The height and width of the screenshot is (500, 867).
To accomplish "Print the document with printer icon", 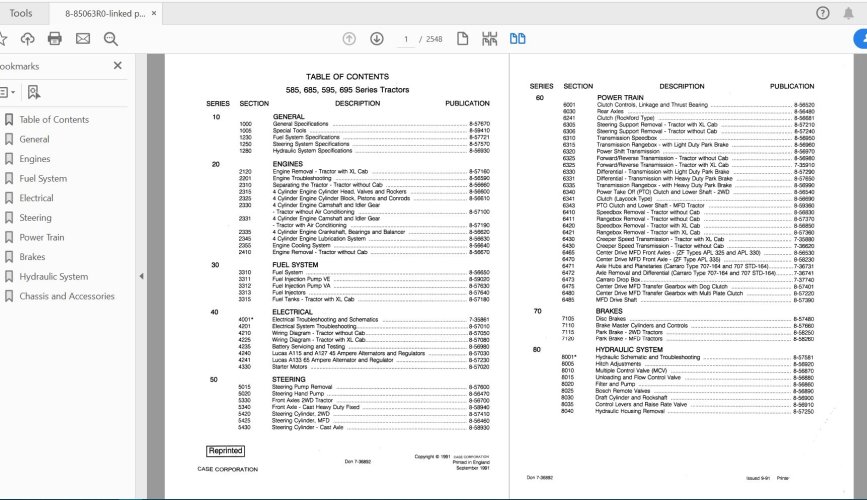I will point(55,39).
